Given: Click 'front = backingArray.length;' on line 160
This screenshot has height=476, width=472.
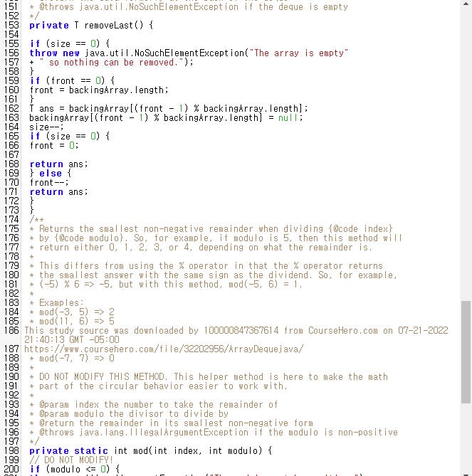Looking at the screenshot, I should pos(99,90).
